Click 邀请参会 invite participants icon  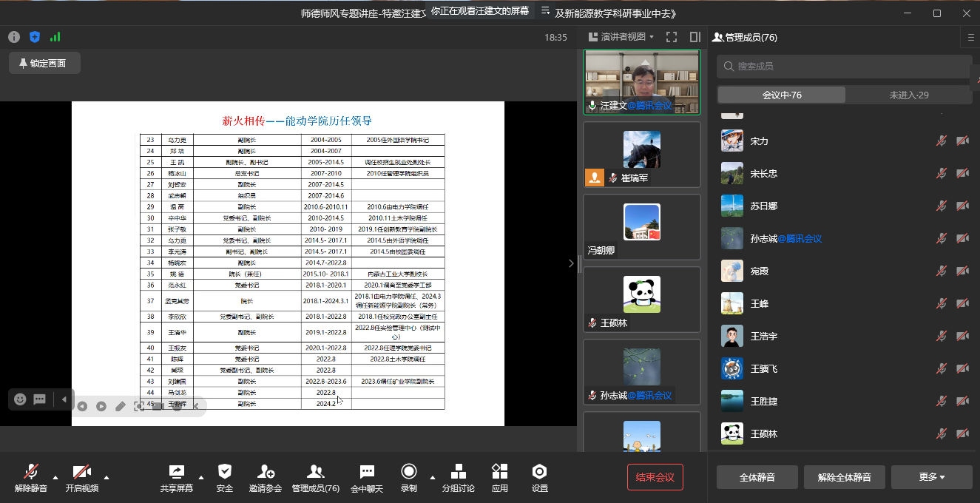click(266, 477)
